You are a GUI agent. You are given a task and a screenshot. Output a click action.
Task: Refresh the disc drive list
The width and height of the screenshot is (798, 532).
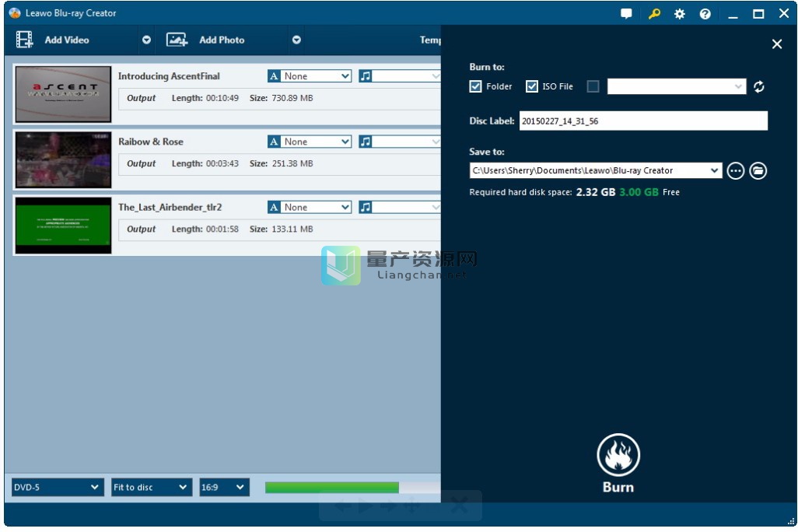point(759,86)
